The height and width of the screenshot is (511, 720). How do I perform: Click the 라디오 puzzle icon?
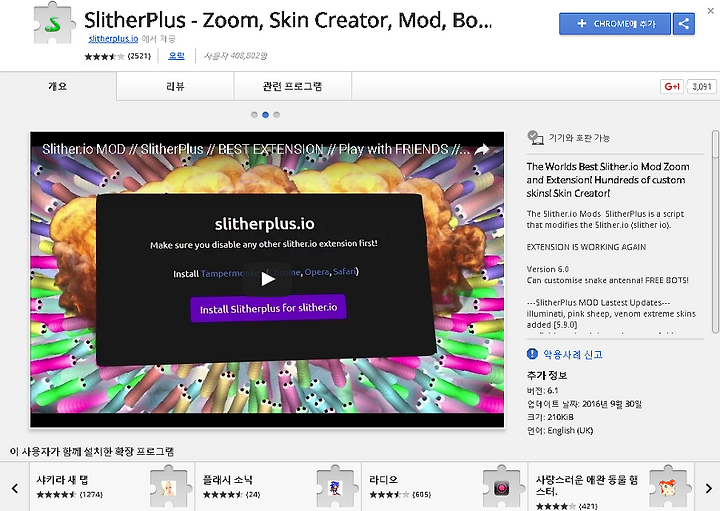(x=502, y=487)
